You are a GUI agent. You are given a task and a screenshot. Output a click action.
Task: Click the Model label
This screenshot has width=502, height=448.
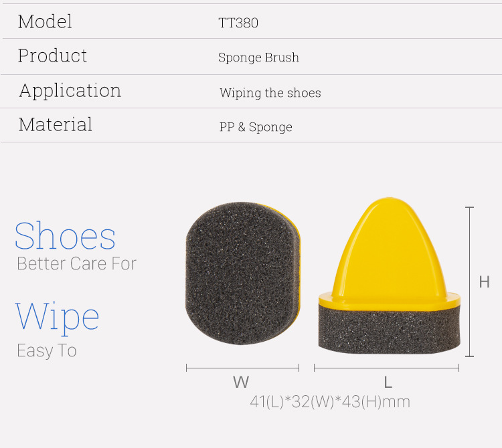(45, 22)
